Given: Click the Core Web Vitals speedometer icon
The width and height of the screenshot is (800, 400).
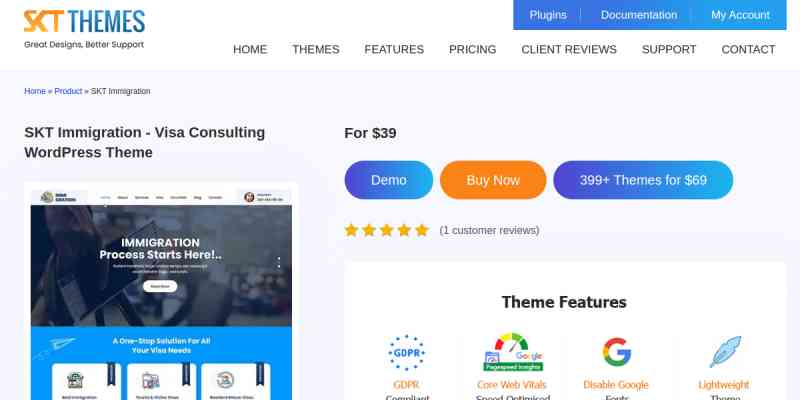Looking at the screenshot, I should click(513, 352).
